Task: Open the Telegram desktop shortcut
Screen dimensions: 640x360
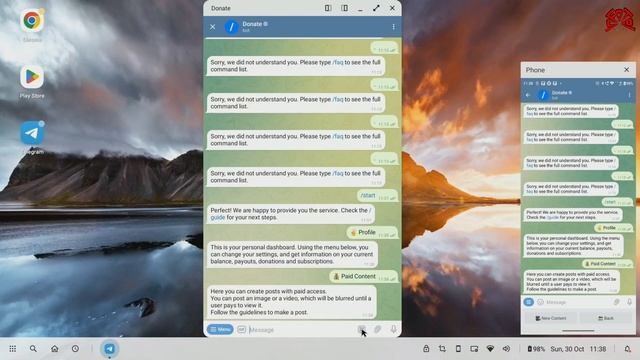Action: click(x=32, y=133)
